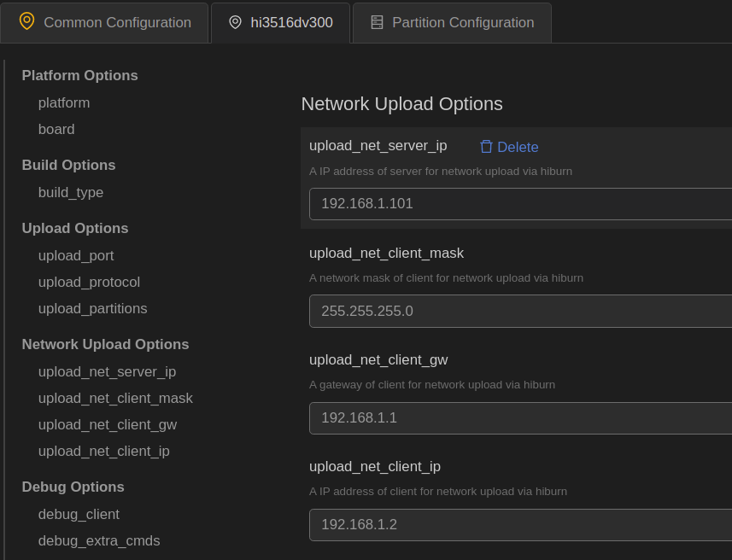Select board in the sidebar
Viewport: 732px width, 560px height.
pos(56,129)
